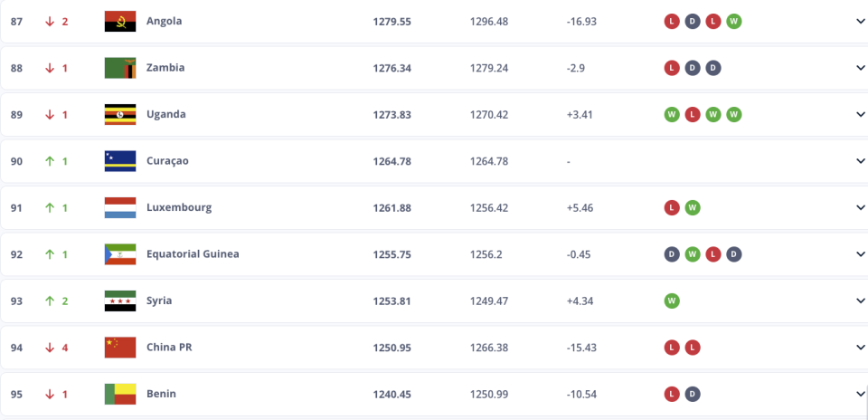Screen dimensions: 868x420
Task: Click the China PR flag icon
Action: tap(120, 348)
